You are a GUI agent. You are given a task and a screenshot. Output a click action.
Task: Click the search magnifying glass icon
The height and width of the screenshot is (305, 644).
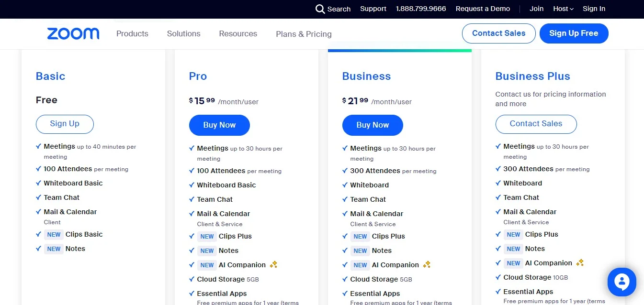click(x=319, y=9)
